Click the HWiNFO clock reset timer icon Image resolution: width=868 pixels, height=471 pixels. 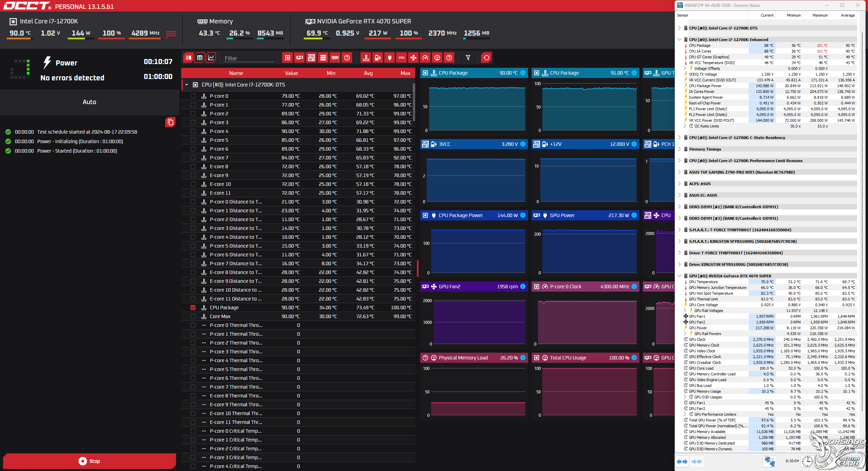click(x=808, y=461)
